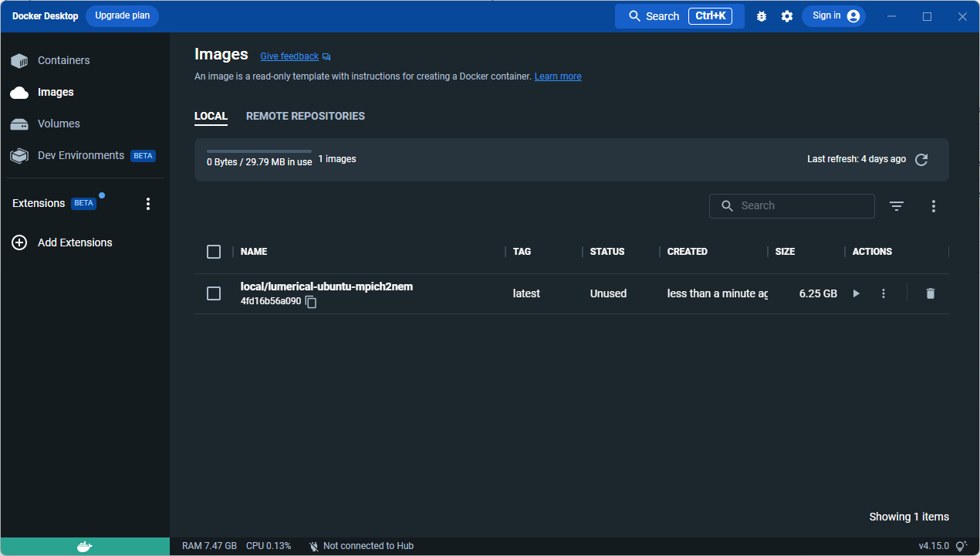Click the feedback chat bubble icon
Viewport: 980px width, 556px height.
pyautogui.click(x=326, y=57)
